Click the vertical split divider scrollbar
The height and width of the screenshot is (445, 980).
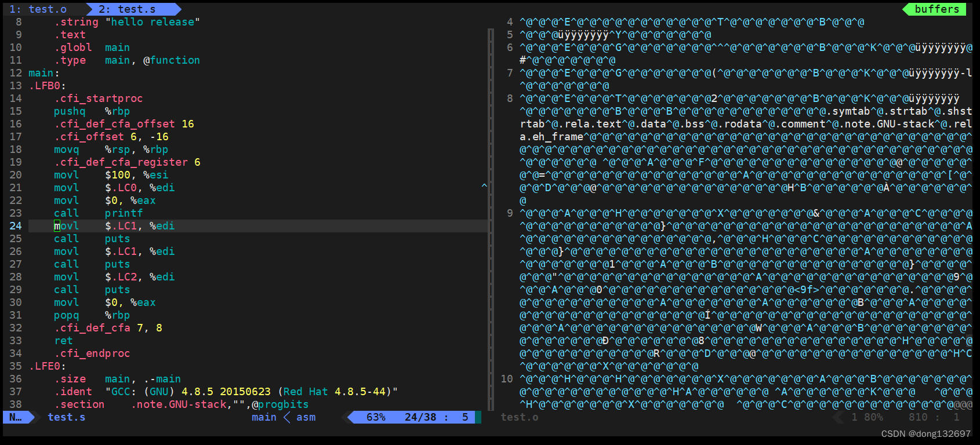pyautogui.click(x=491, y=219)
